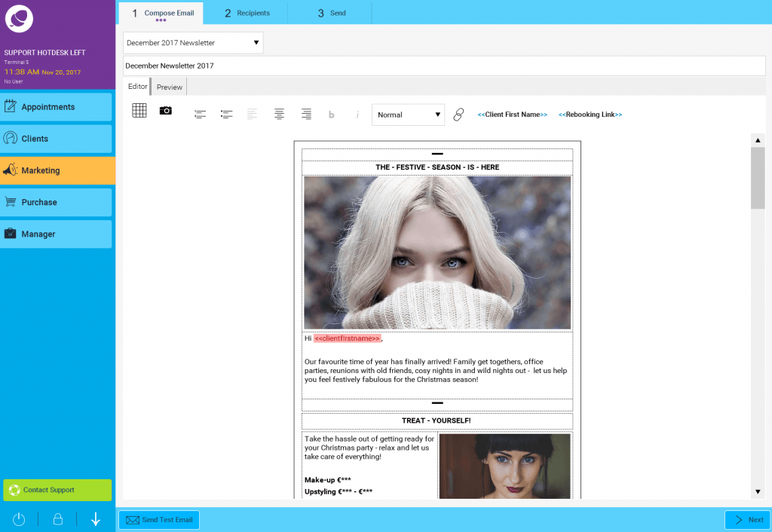Toggle bold formatting in the editor toolbar
The width and height of the screenshot is (772, 532).
(x=331, y=114)
